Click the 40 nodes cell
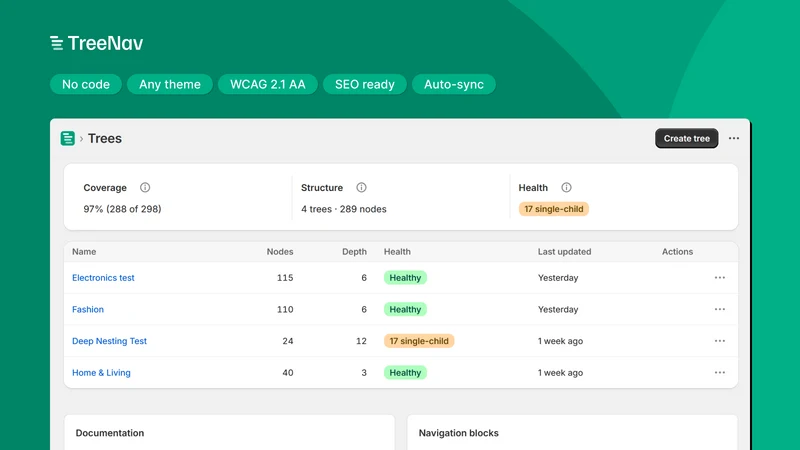 [288, 372]
